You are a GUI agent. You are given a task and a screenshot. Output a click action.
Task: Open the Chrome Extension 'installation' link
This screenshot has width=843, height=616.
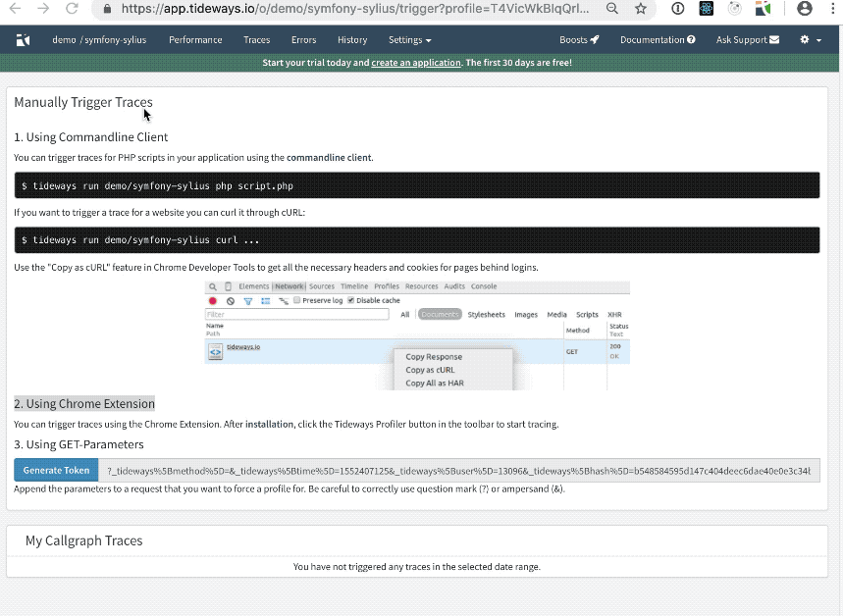click(x=269, y=424)
